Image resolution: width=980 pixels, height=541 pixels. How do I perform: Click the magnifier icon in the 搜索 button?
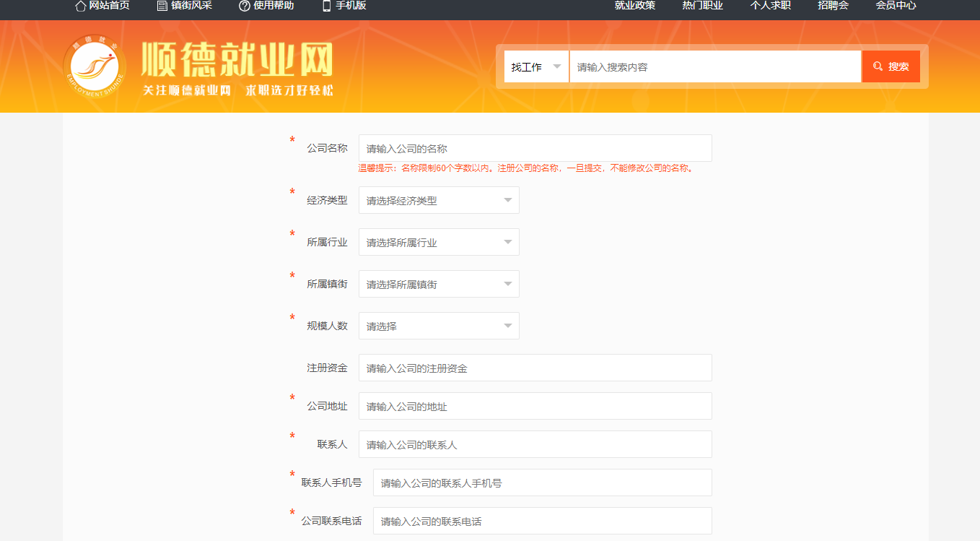point(878,66)
